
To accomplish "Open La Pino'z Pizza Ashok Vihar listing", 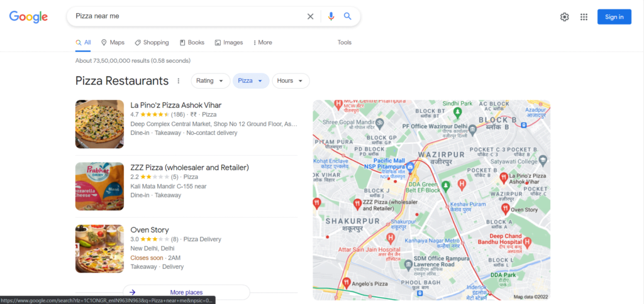I will [176, 105].
